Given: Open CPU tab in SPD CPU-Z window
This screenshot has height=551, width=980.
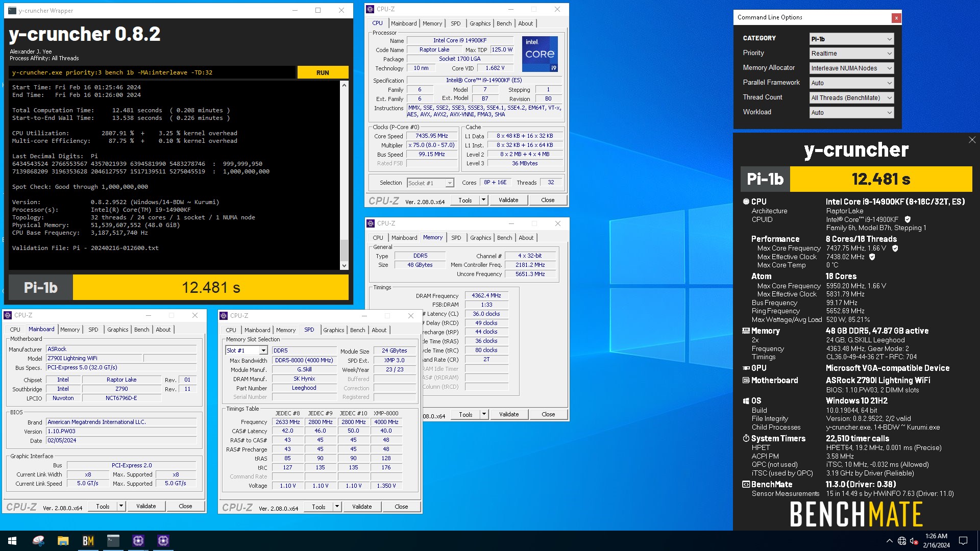Looking at the screenshot, I should (231, 330).
